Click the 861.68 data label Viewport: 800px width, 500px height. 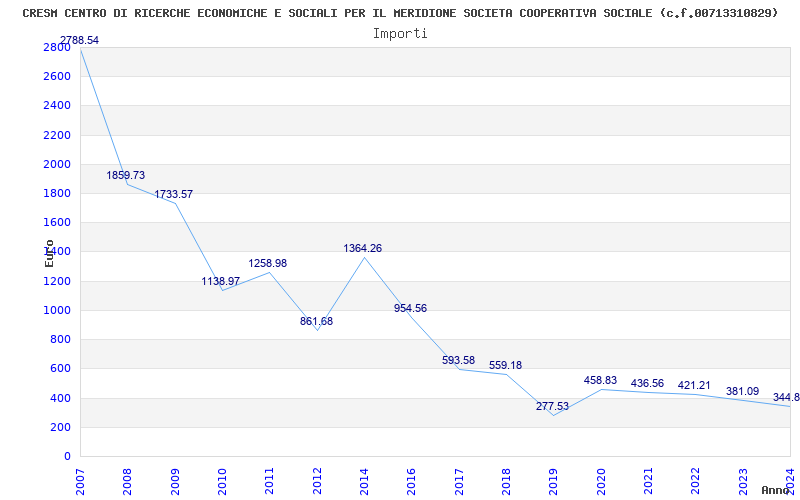point(316,321)
